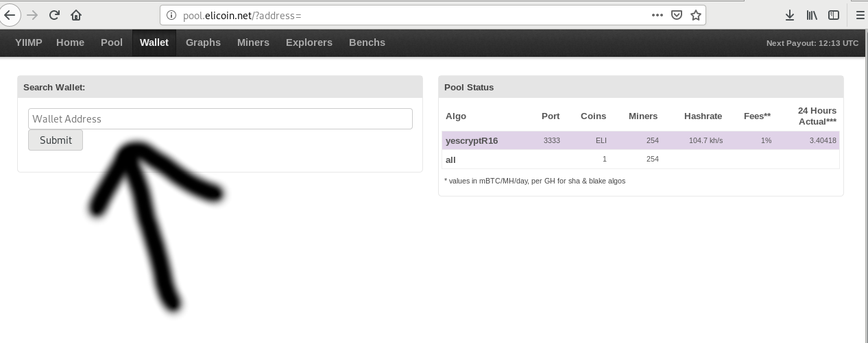Go to the browser home page icon
This screenshot has width=868, height=343.
(x=76, y=15)
